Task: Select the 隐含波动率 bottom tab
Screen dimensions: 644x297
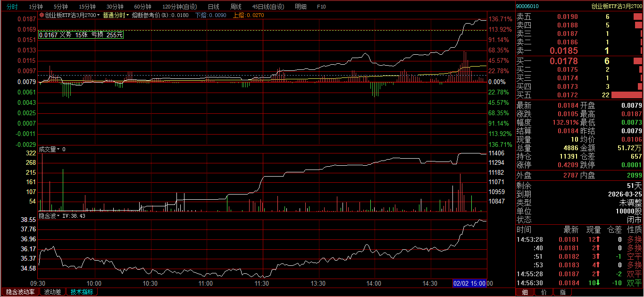Action: [20, 292]
